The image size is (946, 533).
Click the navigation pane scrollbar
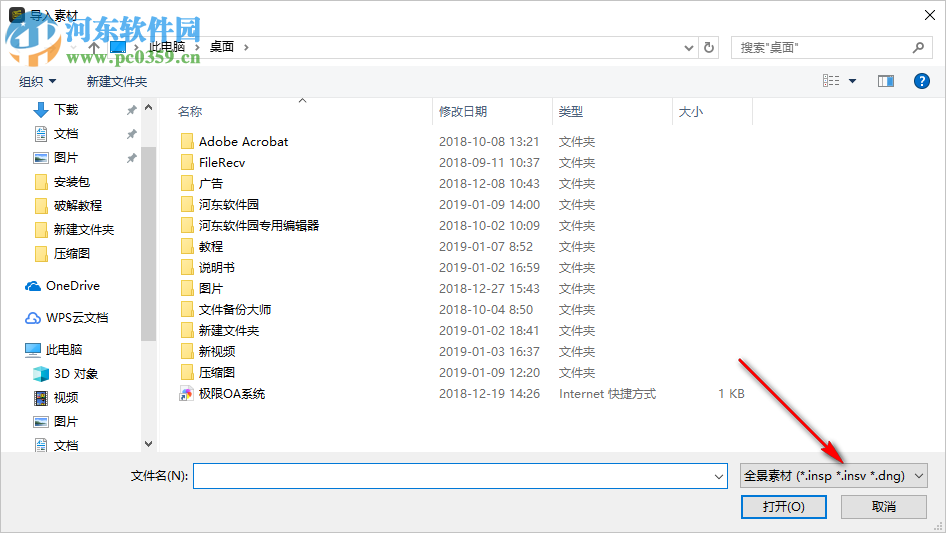148,244
